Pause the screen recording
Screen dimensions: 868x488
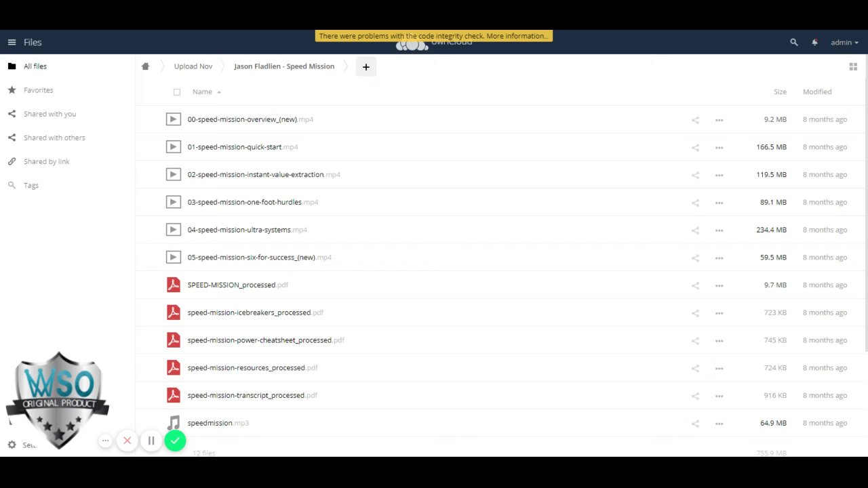(151, 441)
